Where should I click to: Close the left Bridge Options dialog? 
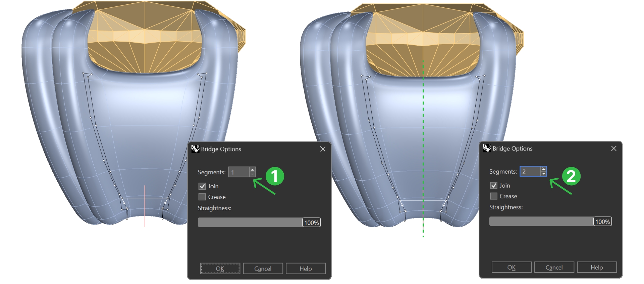(323, 149)
